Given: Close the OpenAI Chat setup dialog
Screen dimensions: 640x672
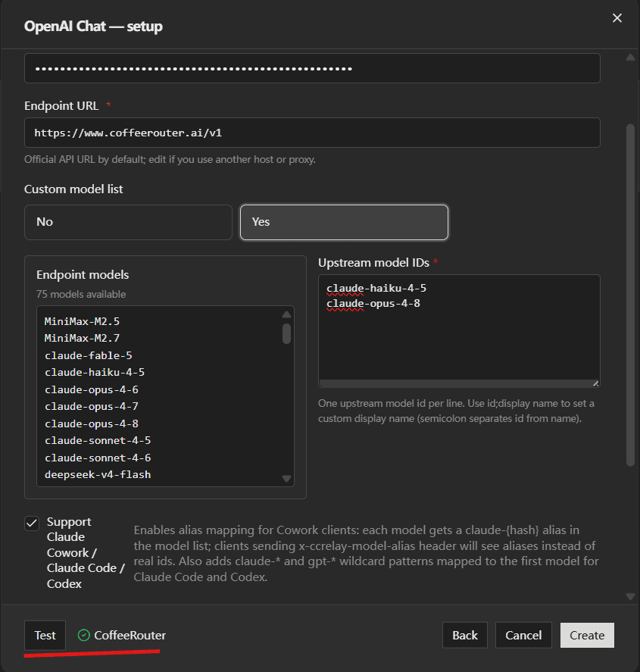Looking at the screenshot, I should click(x=617, y=18).
